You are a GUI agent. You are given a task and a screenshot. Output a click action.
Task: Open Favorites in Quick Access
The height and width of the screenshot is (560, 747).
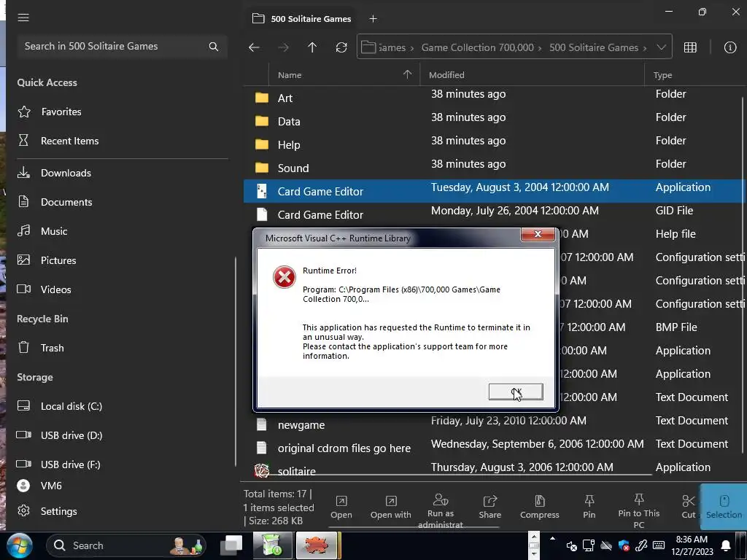click(x=61, y=112)
